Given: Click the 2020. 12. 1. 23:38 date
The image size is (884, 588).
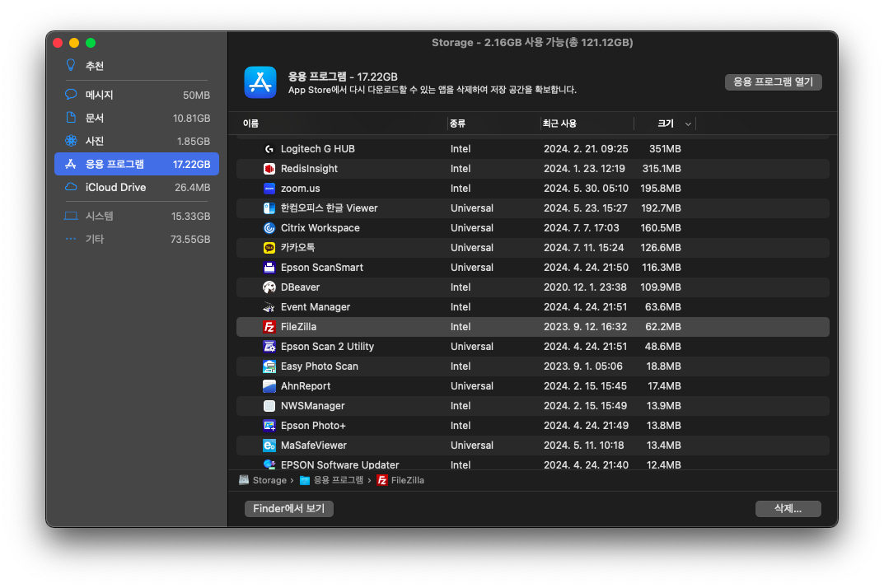Looking at the screenshot, I should 585,287.
